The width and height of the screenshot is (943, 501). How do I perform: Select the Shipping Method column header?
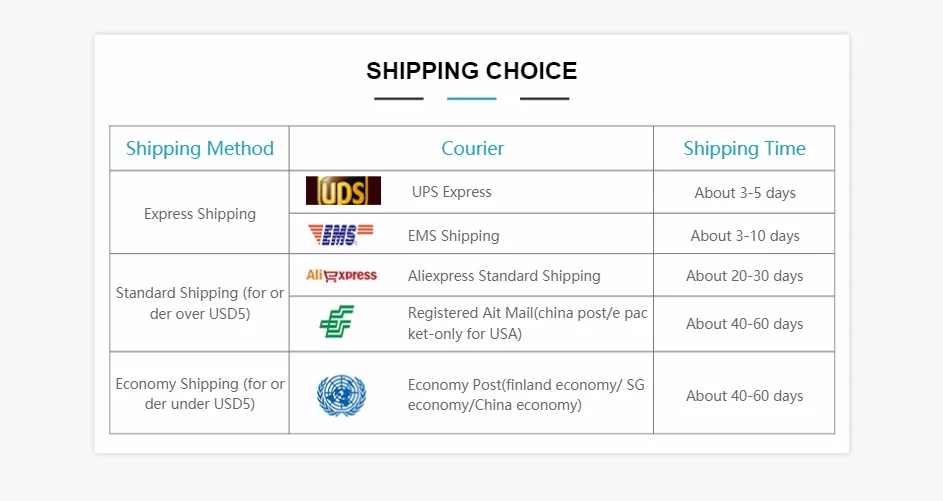(x=200, y=149)
